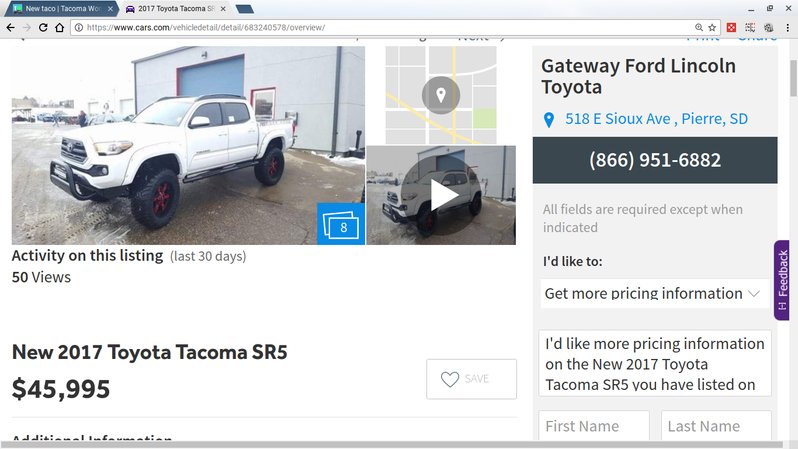Click the heart SAVE button

[x=471, y=379]
